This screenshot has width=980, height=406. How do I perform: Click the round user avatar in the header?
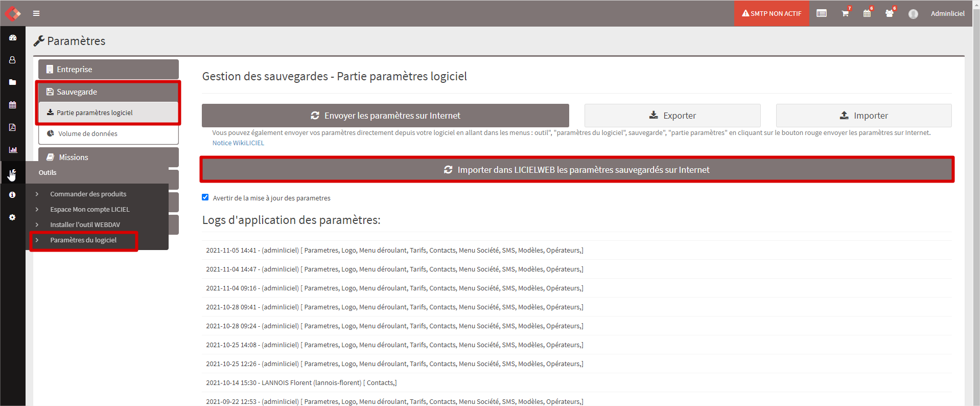913,14
